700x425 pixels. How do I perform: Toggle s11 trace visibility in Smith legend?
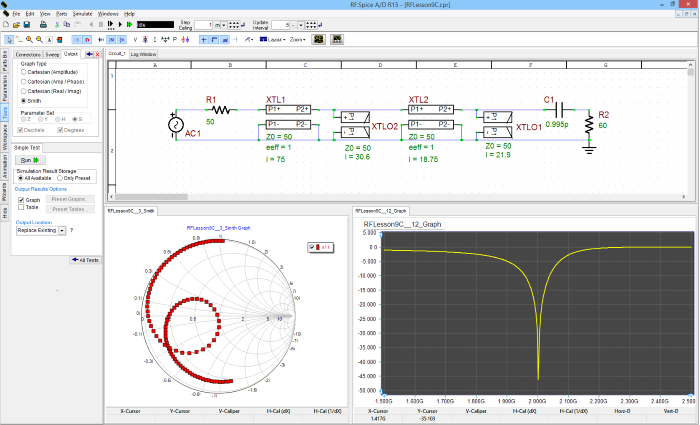[312, 247]
